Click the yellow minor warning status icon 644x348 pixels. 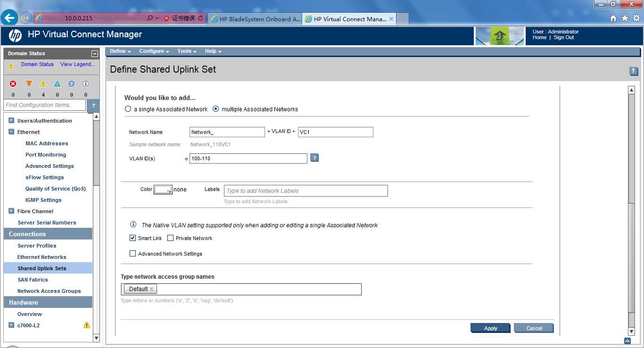click(x=43, y=83)
